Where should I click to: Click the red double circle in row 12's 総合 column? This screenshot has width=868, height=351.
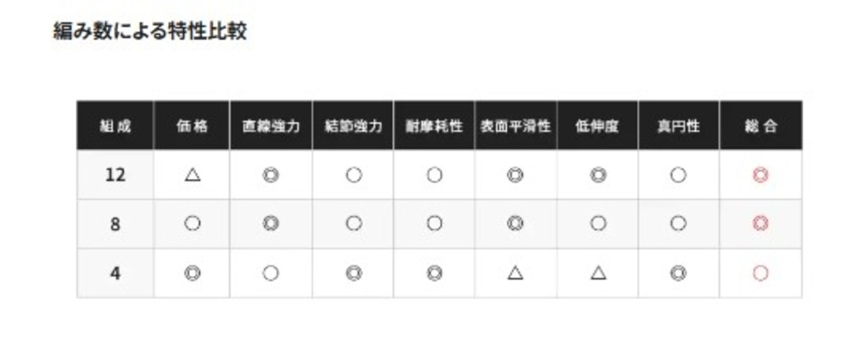click(761, 175)
